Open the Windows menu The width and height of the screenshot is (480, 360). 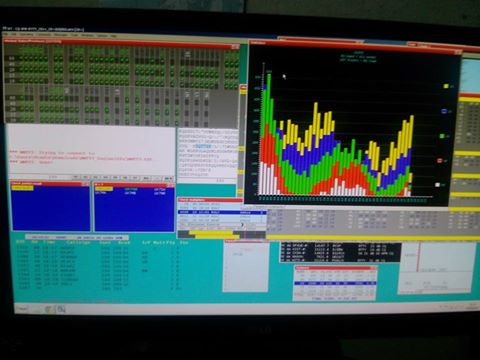[87, 35]
